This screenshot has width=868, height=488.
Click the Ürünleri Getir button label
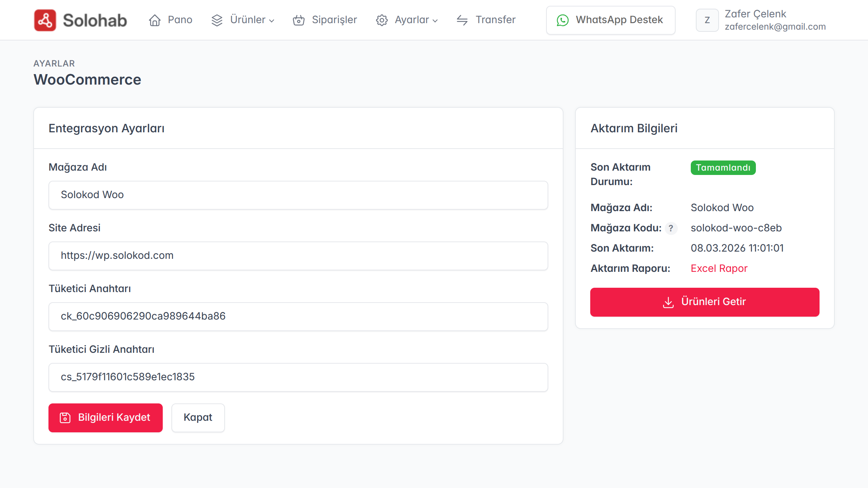pyautogui.click(x=714, y=301)
